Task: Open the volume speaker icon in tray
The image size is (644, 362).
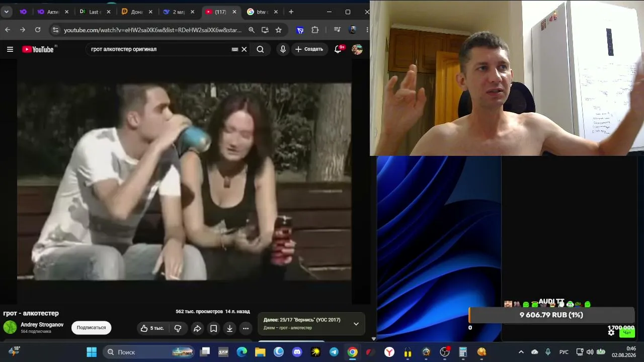Action: pyautogui.click(x=590, y=352)
